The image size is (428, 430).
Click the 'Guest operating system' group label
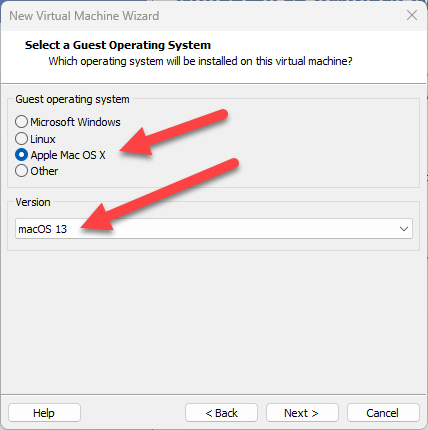[72, 99]
